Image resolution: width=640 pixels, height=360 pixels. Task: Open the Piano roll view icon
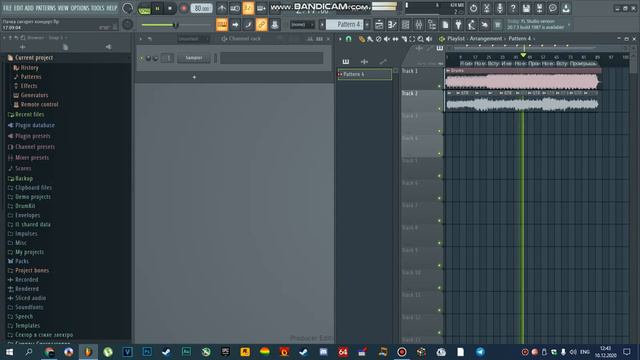click(392, 25)
